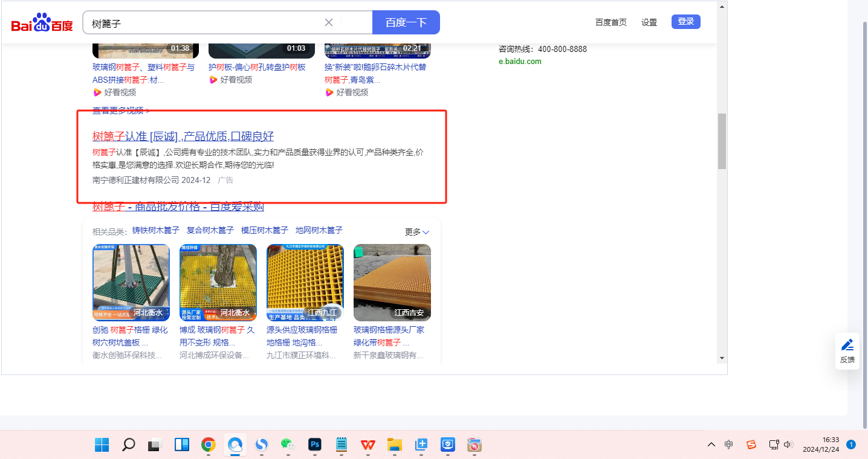Open WPS Office from the taskbar
This screenshot has width=868, height=459.
pos(368,445)
